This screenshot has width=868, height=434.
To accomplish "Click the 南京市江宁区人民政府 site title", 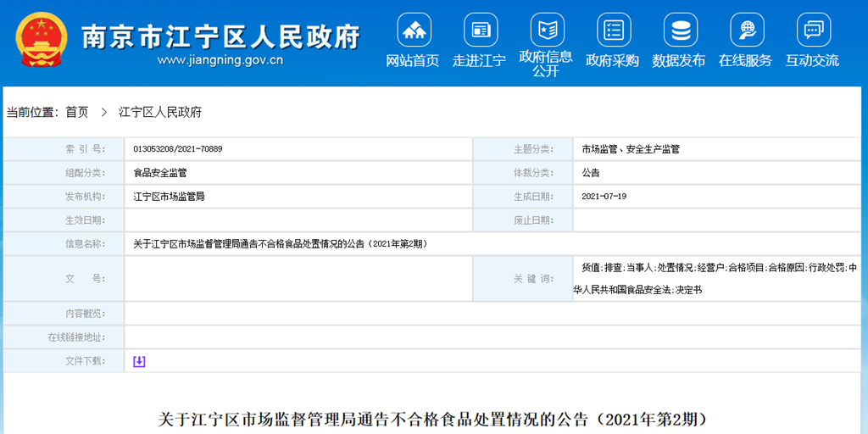I will 221,37.
